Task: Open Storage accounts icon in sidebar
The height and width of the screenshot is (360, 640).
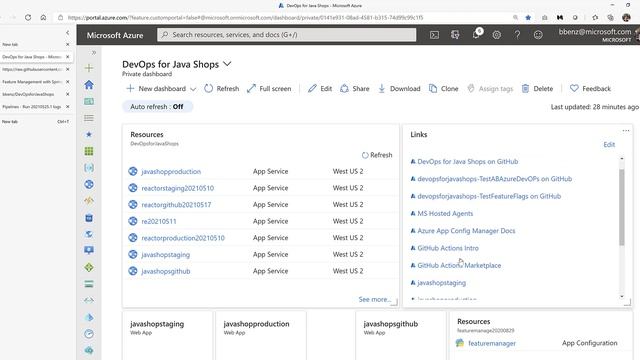Action: pos(89,284)
